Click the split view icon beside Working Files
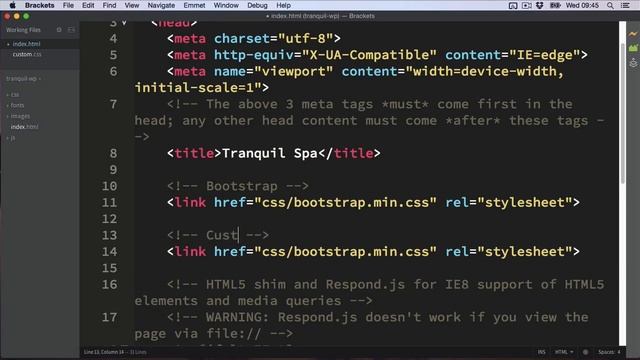Viewport: 640px width, 360px height. [71, 30]
